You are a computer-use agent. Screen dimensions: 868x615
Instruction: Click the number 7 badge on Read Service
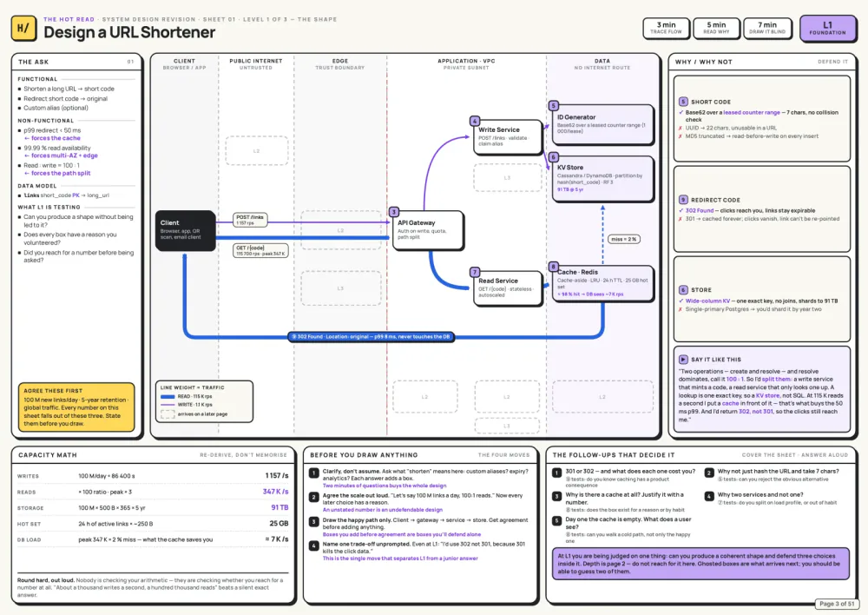(x=475, y=272)
